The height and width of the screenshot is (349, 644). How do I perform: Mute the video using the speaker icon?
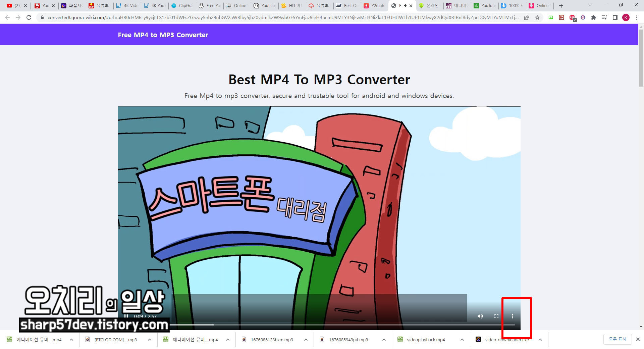pos(480,316)
